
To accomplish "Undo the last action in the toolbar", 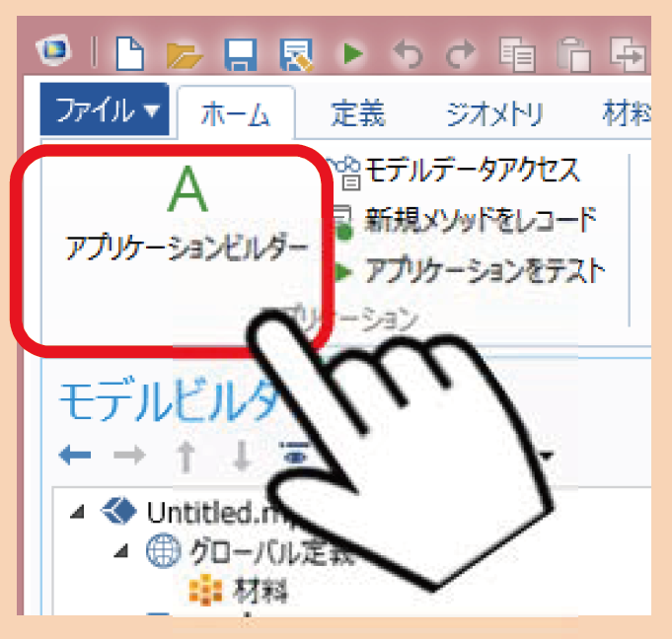I will [408, 54].
